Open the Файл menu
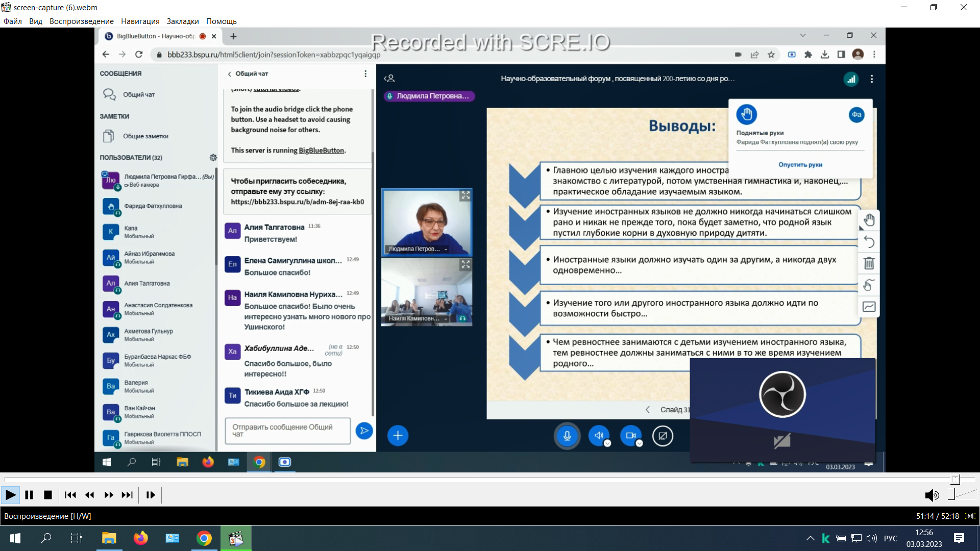 (13, 21)
